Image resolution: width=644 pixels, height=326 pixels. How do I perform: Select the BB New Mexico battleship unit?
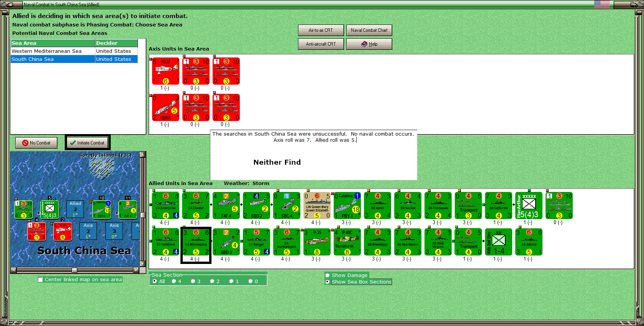click(408, 242)
